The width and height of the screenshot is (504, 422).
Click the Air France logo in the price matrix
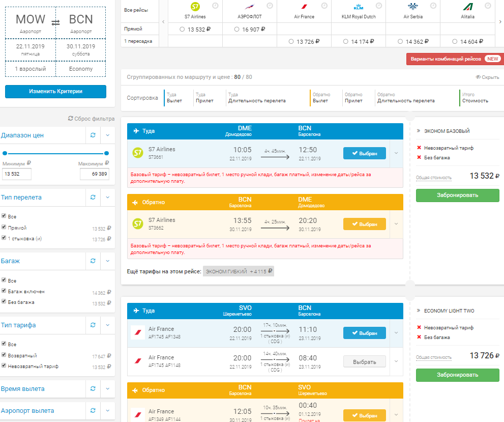click(x=304, y=7)
